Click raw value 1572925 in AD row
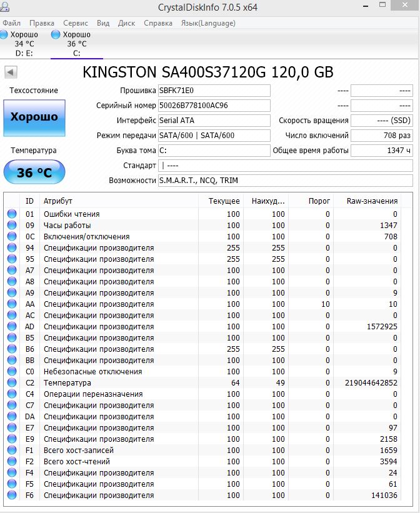 click(382, 327)
